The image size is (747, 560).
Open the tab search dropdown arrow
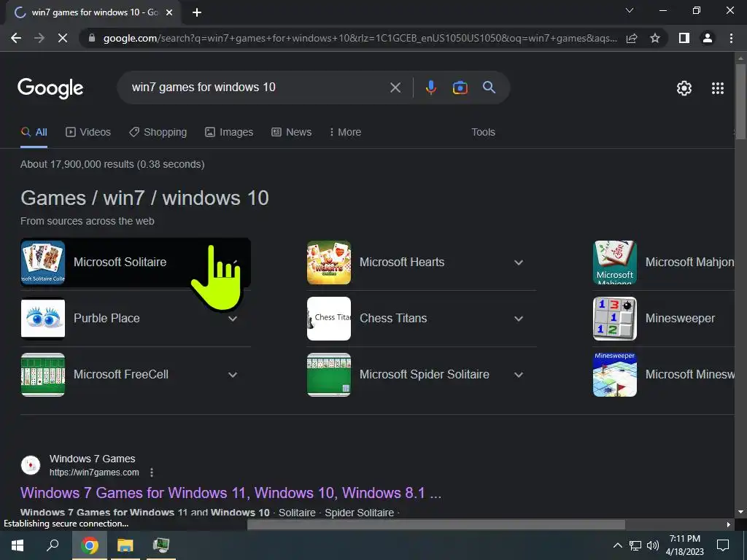[630, 10]
